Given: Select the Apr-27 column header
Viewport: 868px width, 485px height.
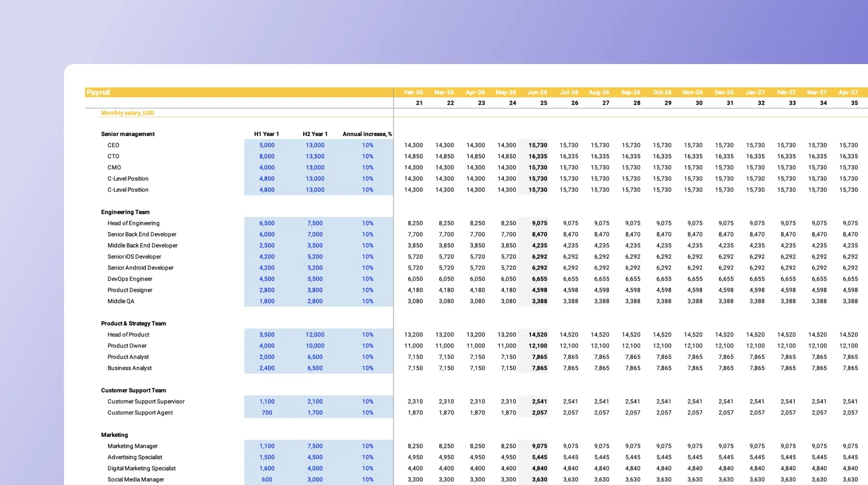Looking at the screenshot, I should [x=848, y=92].
